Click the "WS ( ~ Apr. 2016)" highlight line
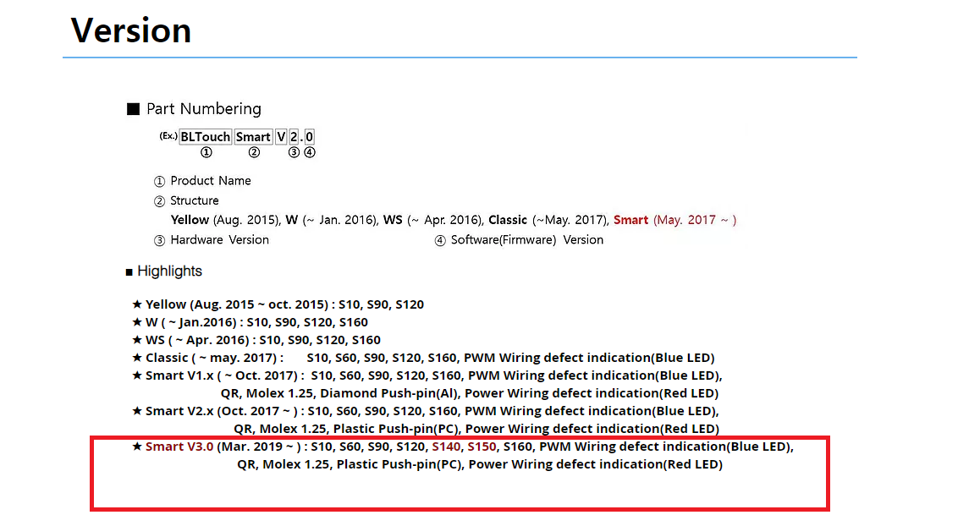The image size is (980, 526). [256, 340]
